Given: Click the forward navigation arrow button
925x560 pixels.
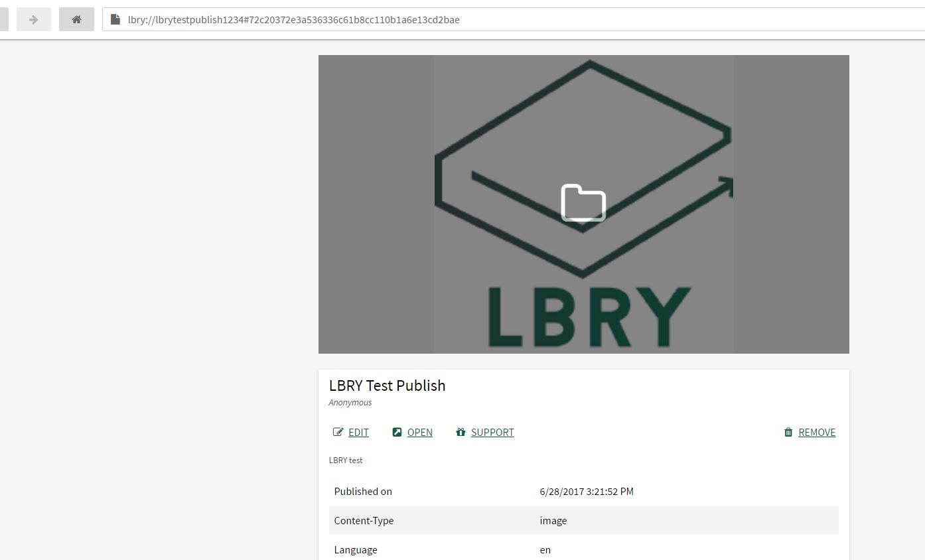Looking at the screenshot, I should 34,19.
